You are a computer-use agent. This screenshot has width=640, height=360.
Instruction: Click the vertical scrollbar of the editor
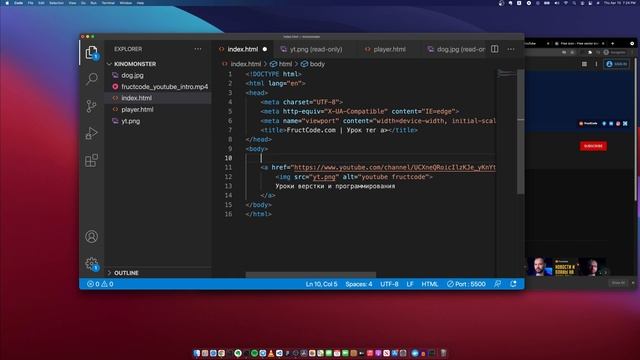[520, 131]
